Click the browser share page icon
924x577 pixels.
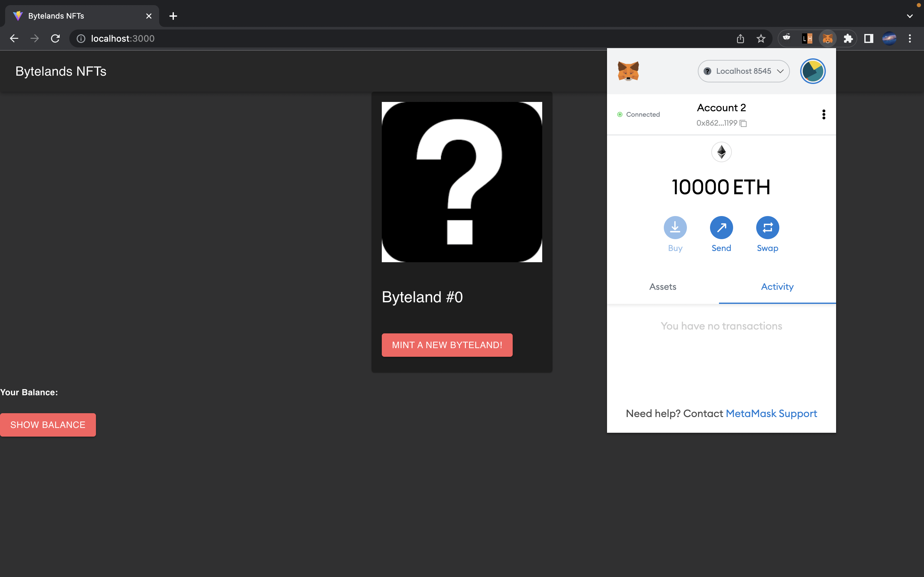click(740, 38)
